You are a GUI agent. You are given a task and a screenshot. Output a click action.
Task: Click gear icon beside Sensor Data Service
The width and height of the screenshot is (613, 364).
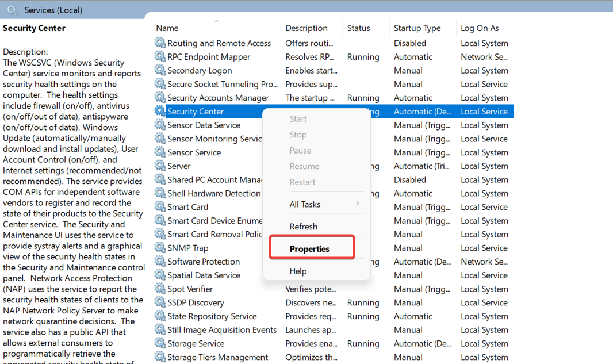tap(160, 124)
